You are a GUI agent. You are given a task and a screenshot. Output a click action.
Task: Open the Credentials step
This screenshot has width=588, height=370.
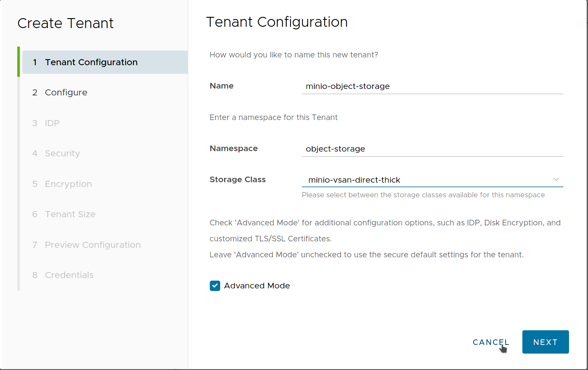pos(69,275)
